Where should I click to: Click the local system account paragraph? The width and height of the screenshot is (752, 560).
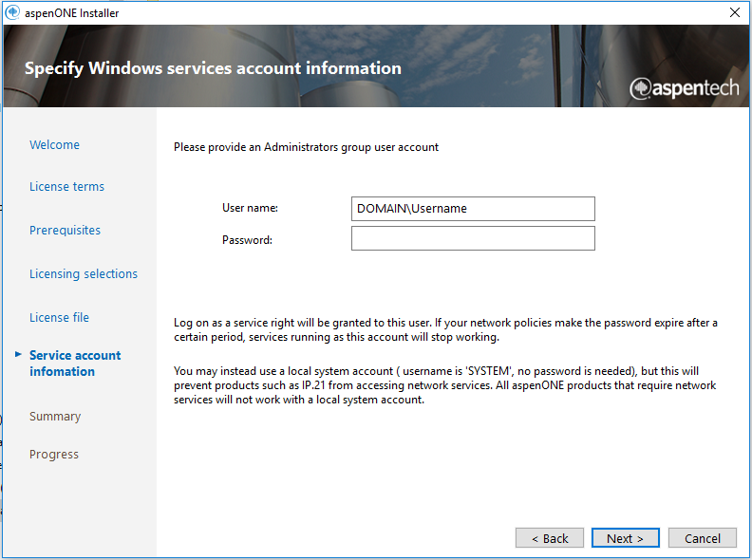(445, 385)
